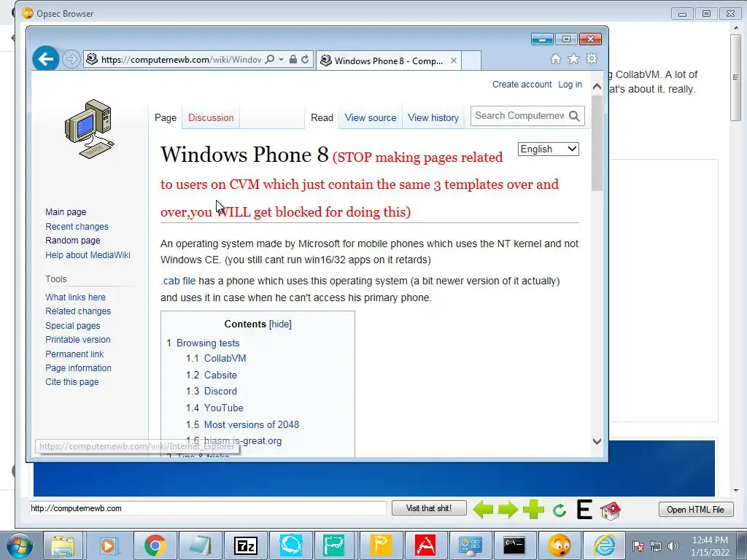Jump to 1.1 CollabVM entry

225,359
